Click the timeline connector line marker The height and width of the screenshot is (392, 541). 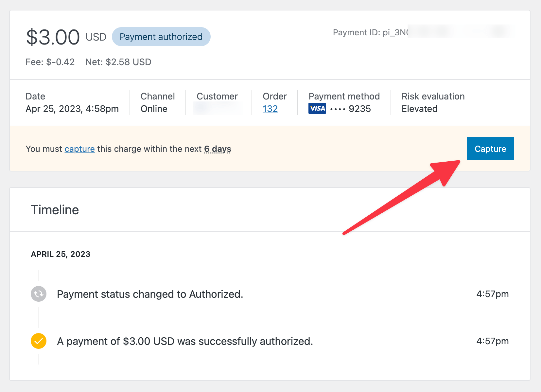[x=39, y=317]
